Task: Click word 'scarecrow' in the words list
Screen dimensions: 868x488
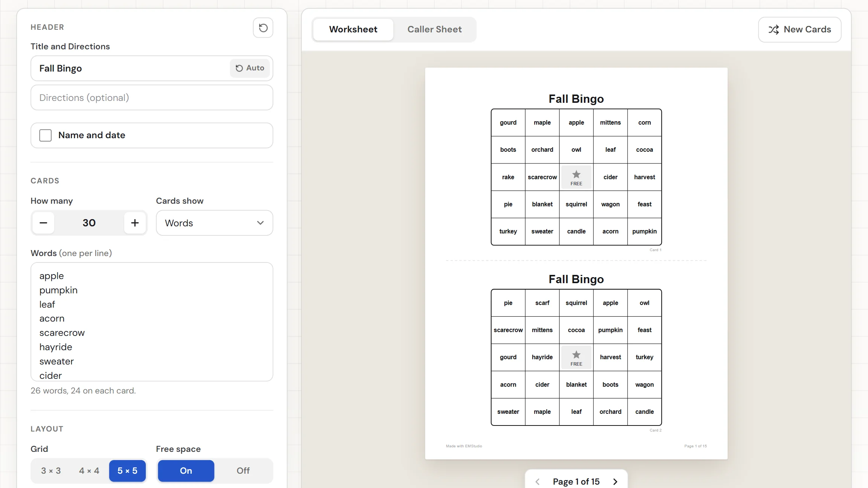Action: [62, 333]
